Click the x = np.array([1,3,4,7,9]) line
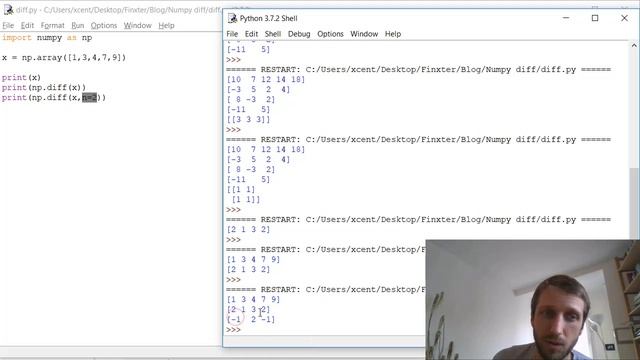 tap(64, 58)
